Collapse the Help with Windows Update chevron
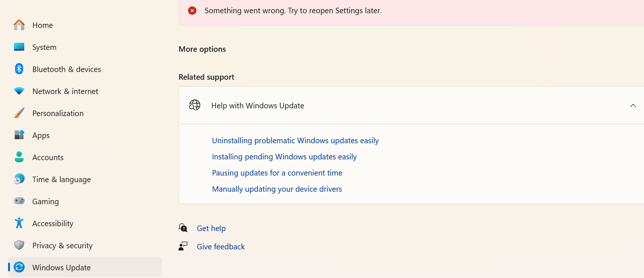The height and width of the screenshot is (278, 644). click(x=633, y=106)
